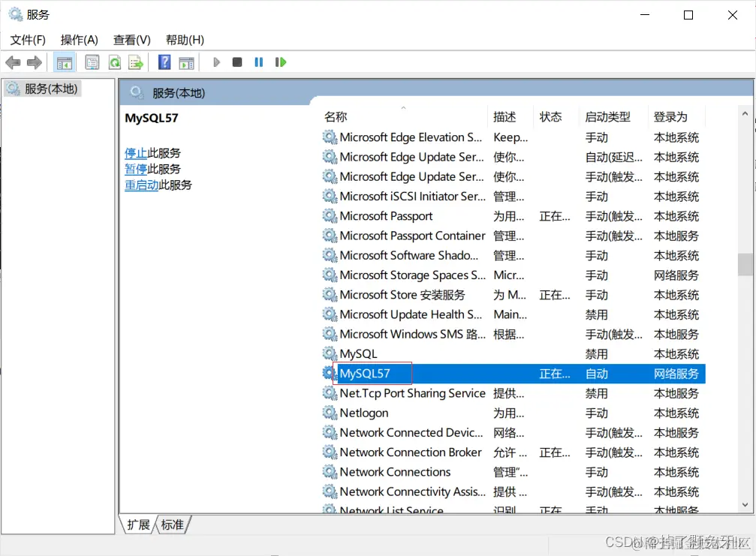Open the 查看(V) menu

pos(131,40)
